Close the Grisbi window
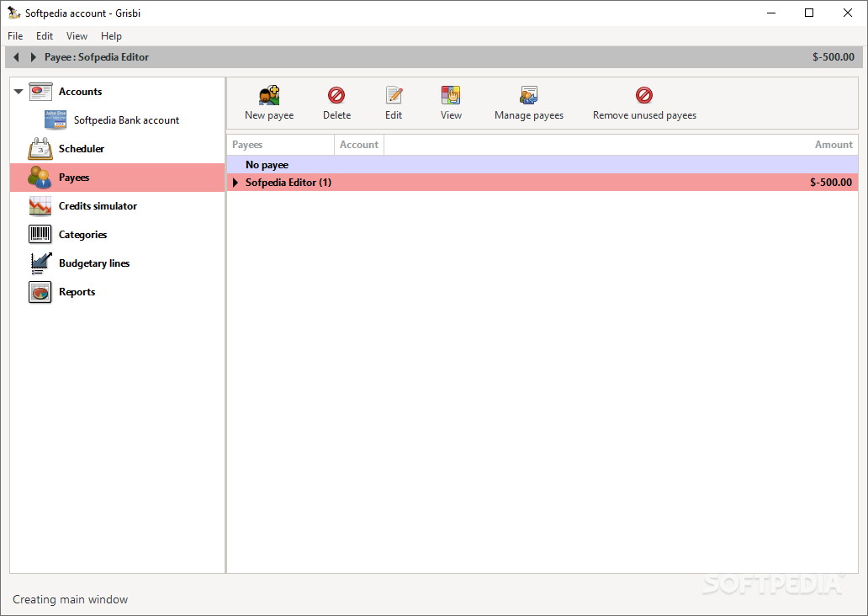Image resolution: width=868 pixels, height=616 pixels. pyautogui.click(x=848, y=13)
